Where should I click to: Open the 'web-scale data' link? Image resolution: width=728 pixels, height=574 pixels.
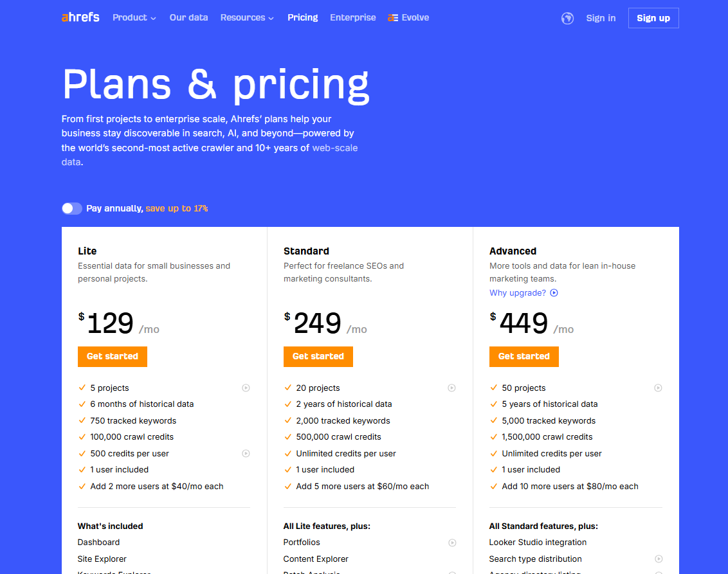pyautogui.click(x=334, y=147)
